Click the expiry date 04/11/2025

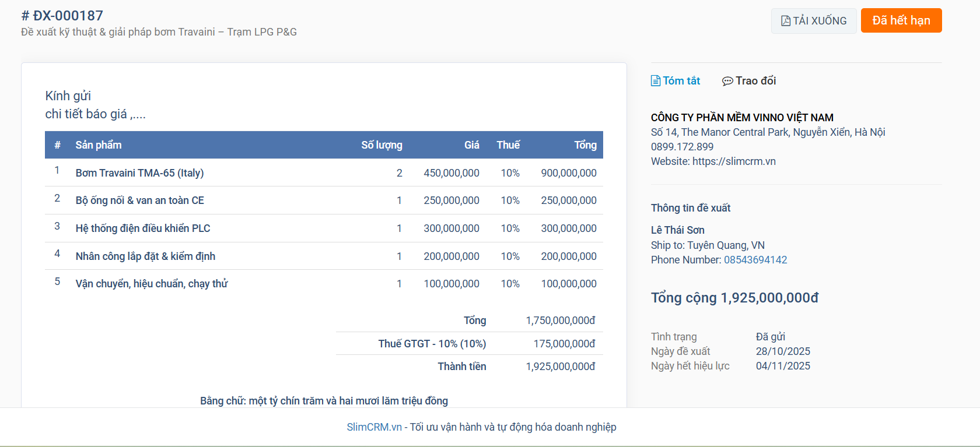[783, 366]
